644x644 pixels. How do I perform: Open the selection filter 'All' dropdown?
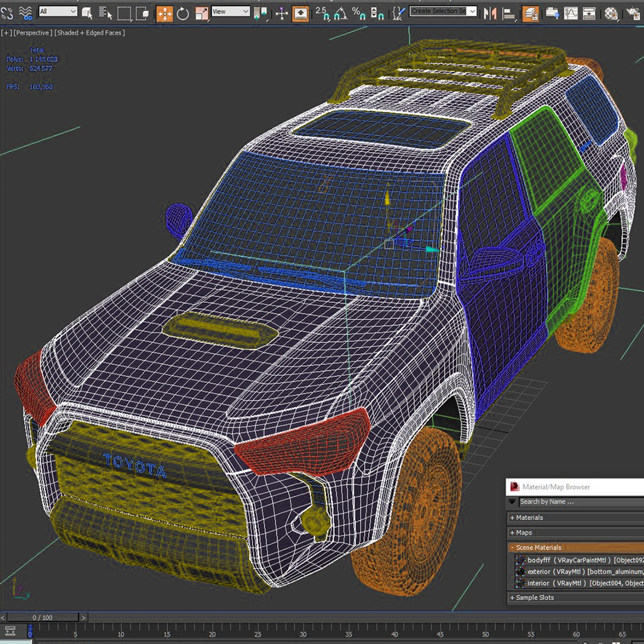(x=58, y=11)
